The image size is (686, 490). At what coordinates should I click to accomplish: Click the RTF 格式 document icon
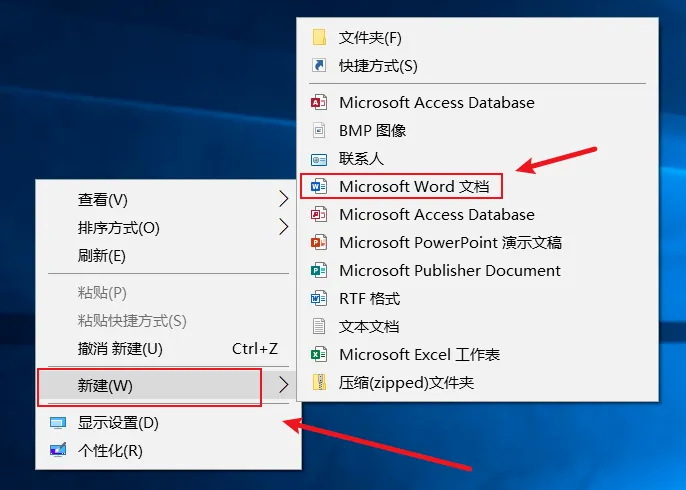(319, 298)
